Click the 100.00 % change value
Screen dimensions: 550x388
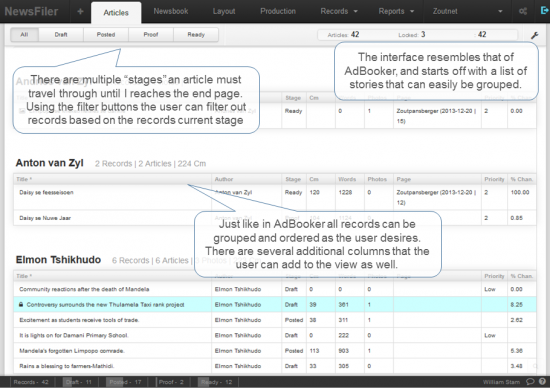coord(520,192)
